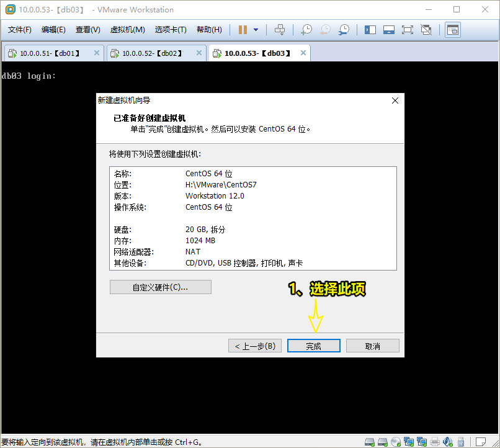Toggle the thumbnail bar view
The height and width of the screenshot is (448, 500).
pyautogui.click(x=389, y=30)
